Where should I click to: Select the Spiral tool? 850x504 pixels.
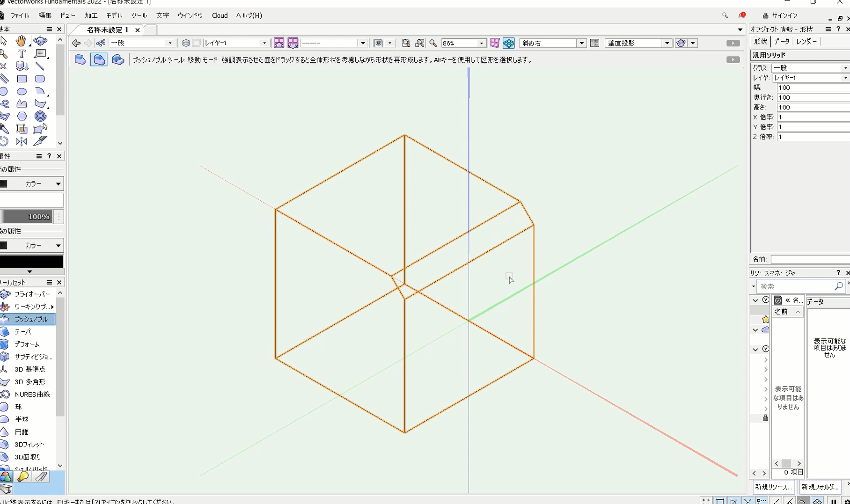tap(40, 116)
